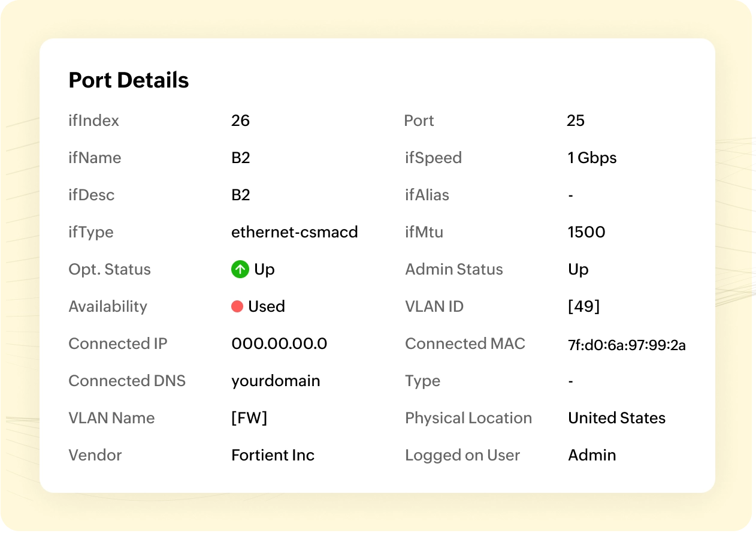Click the 1 Gbps ifSpeed value
This screenshot has width=756, height=536.
click(592, 158)
